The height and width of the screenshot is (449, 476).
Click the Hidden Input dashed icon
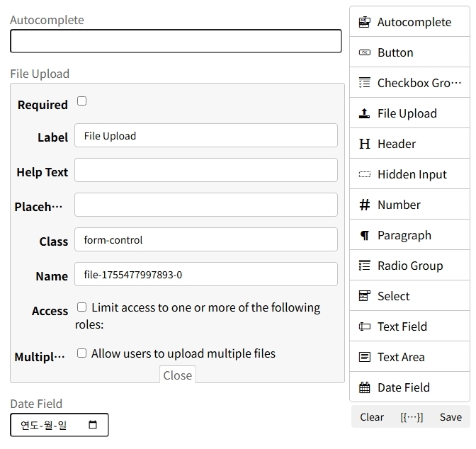click(x=364, y=174)
